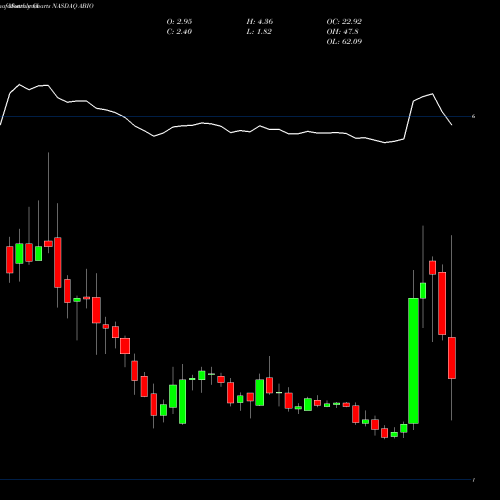Image resolution: width=500 pixels, height=500 pixels.
Task: Click the "NASDAQ ABIO" chart title
Action: pos(73,6)
